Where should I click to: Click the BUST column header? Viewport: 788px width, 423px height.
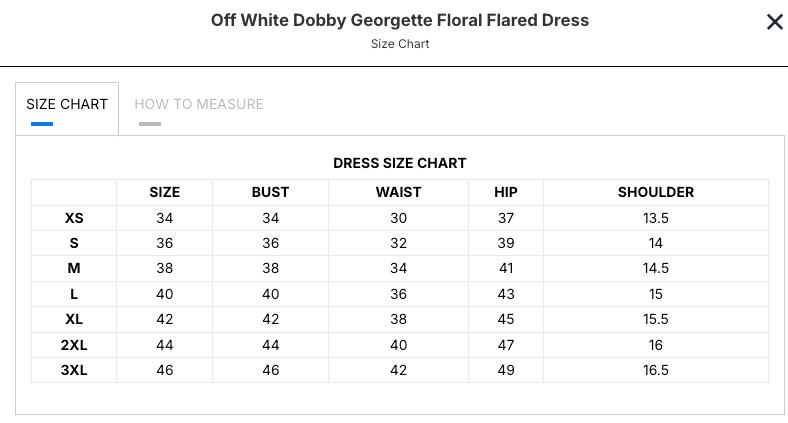(270, 192)
